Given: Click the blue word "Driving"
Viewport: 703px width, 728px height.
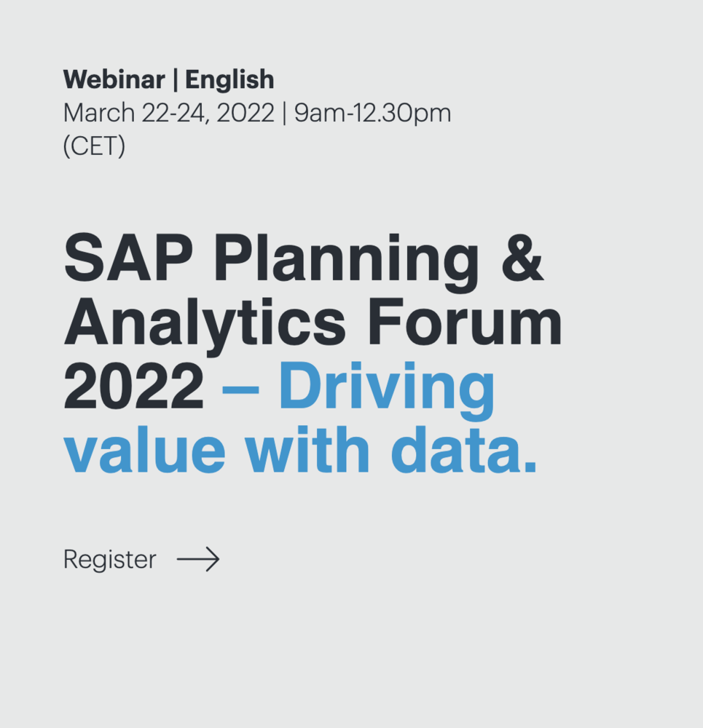Looking at the screenshot, I should click(387, 392).
